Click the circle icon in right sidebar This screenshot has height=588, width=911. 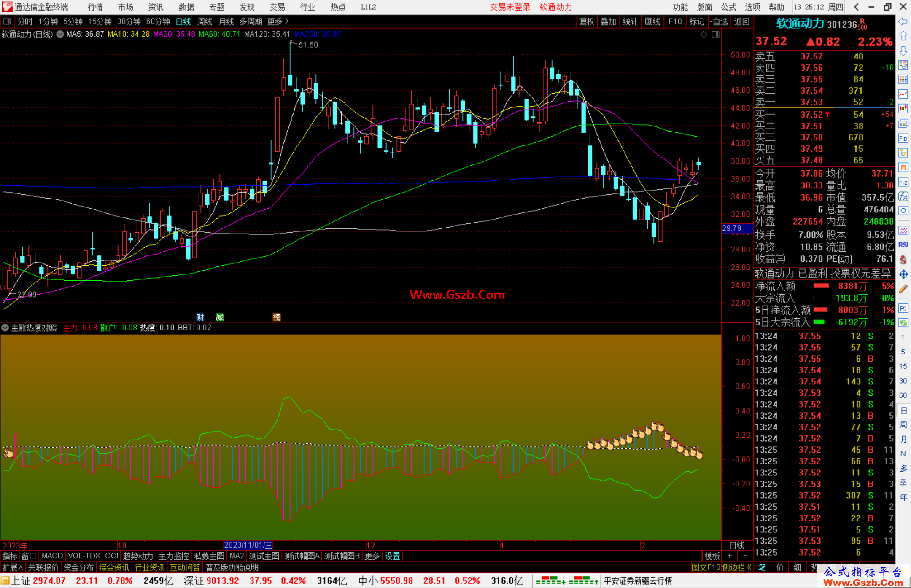tap(903, 211)
